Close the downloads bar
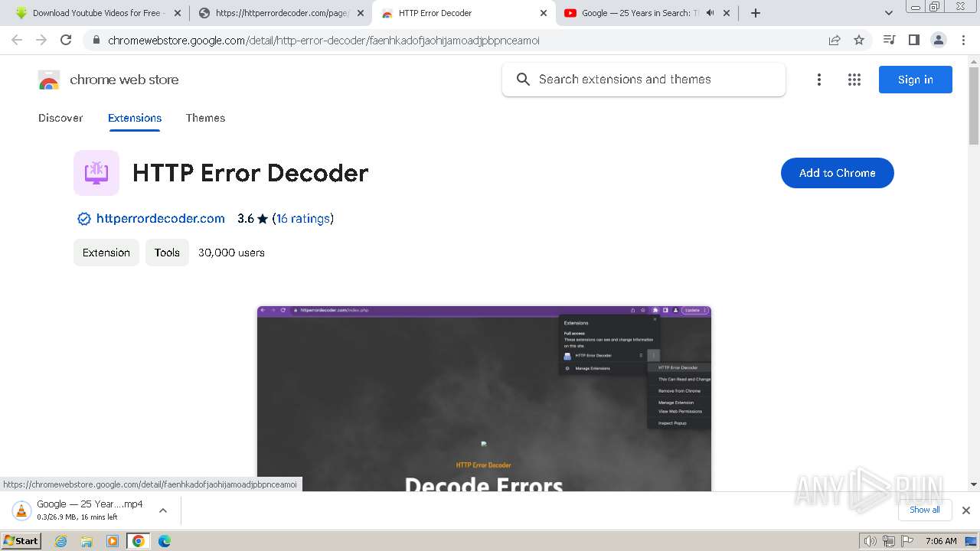This screenshot has height=551, width=980. click(x=966, y=510)
